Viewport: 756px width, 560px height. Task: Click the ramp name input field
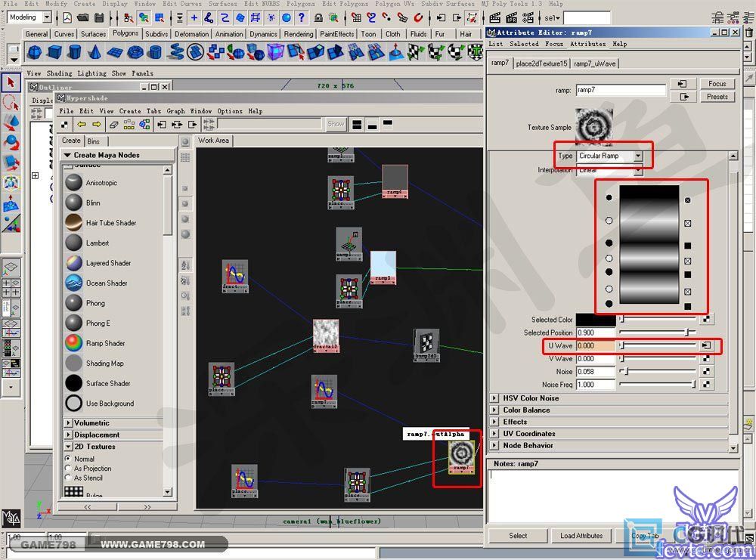621,90
